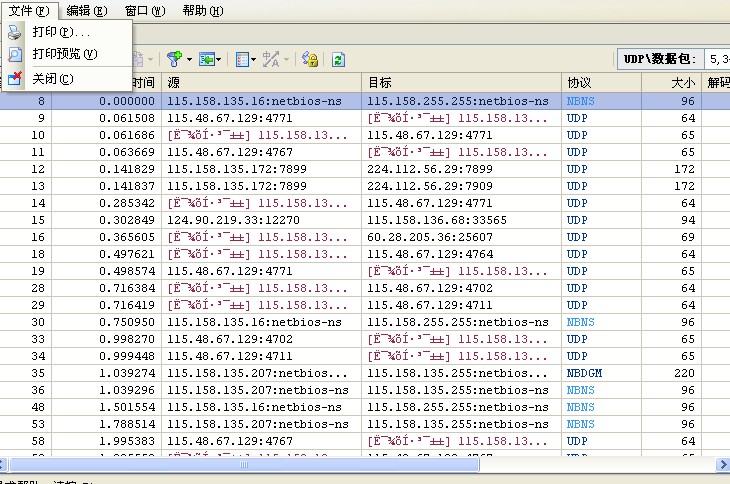Screen dimensions: 730x484
Task: Click the printer icon beside 打印
Action: (x=15, y=32)
